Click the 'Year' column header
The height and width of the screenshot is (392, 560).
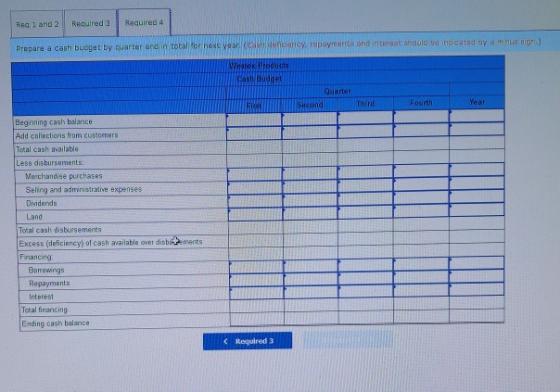tap(477, 102)
